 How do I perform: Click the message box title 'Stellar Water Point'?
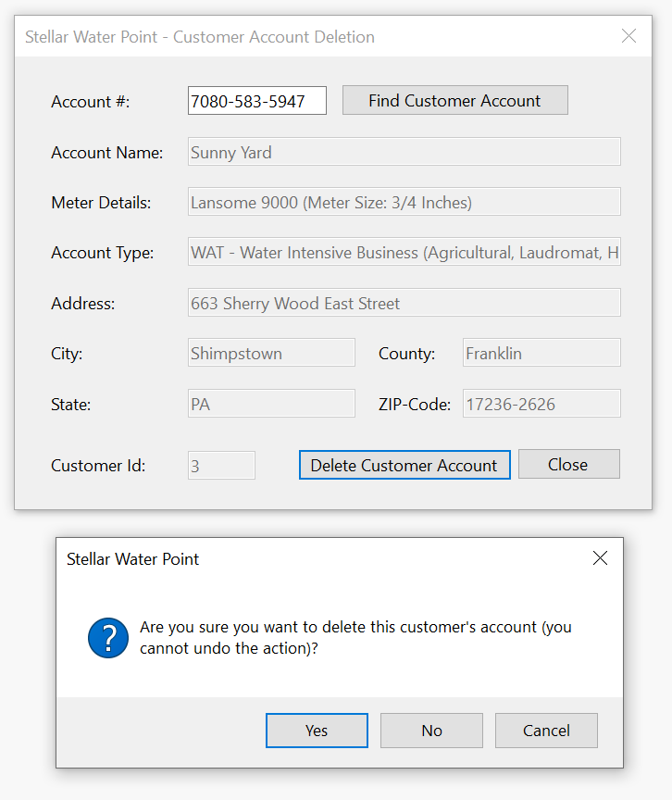(132, 558)
